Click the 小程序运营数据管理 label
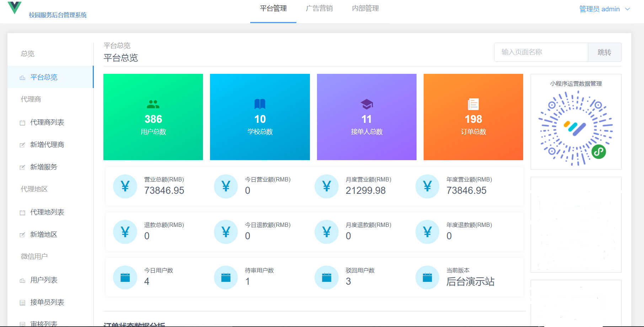 (576, 84)
